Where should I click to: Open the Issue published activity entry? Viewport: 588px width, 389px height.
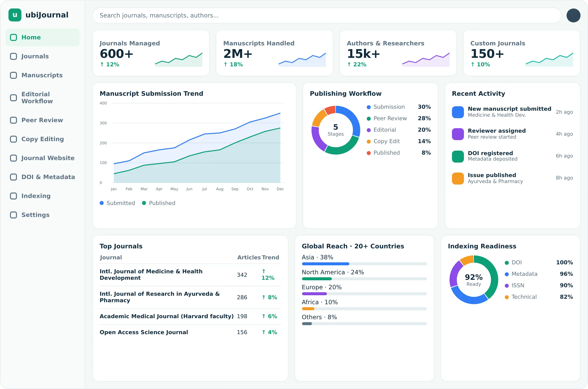click(x=513, y=179)
